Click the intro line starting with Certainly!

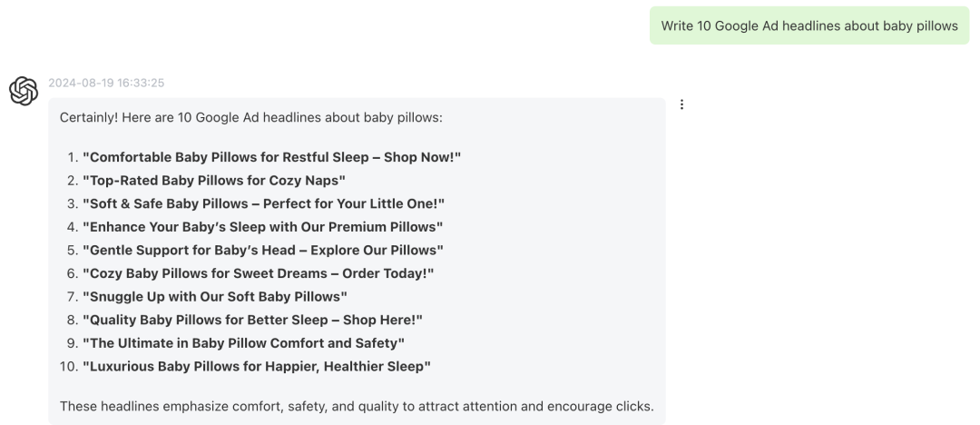point(251,118)
